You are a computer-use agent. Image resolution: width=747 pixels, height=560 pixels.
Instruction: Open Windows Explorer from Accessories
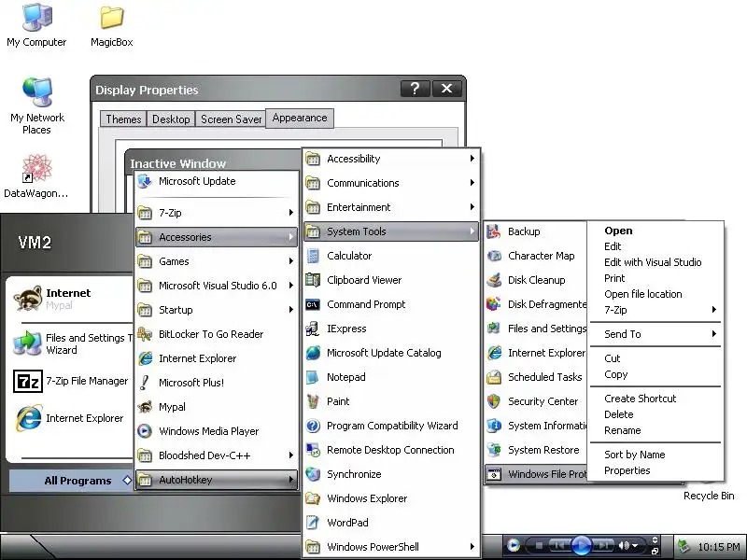[x=390, y=498]
